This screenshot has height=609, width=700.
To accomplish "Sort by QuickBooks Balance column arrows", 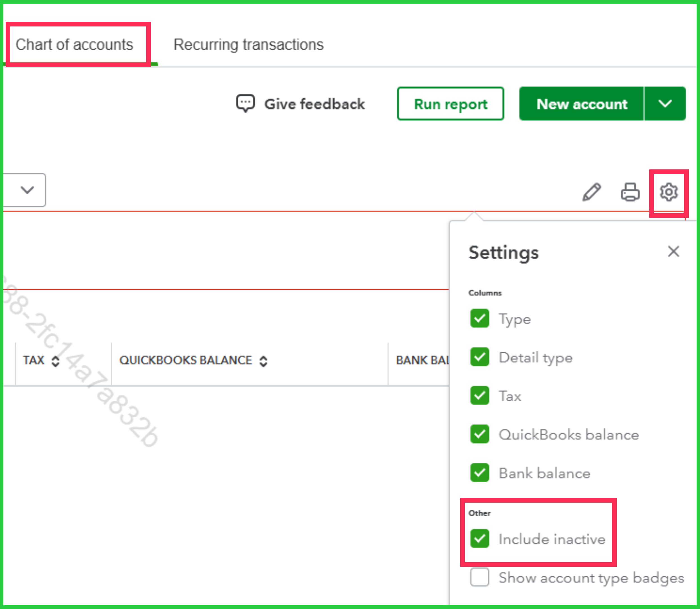I will 263,361.
